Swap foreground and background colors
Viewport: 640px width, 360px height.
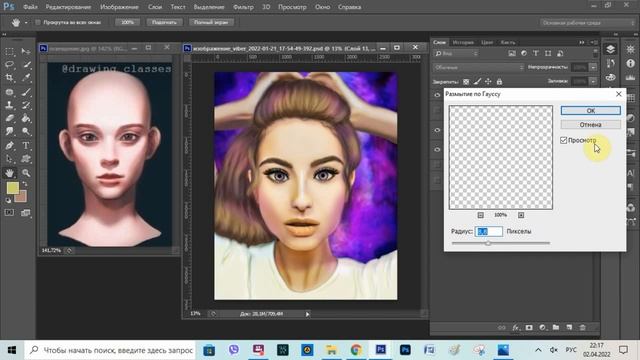tap(25, 184)
